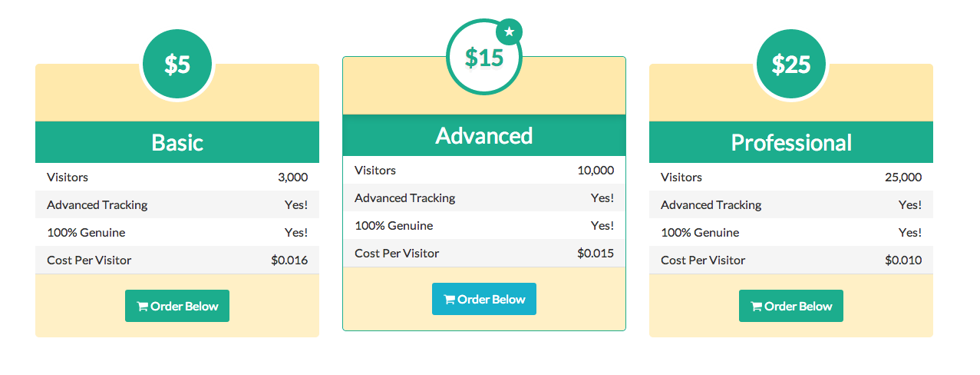Click the 10,000 visitors value in Advanced
Screen dimensions: 980x375
(x=596, y=171)
